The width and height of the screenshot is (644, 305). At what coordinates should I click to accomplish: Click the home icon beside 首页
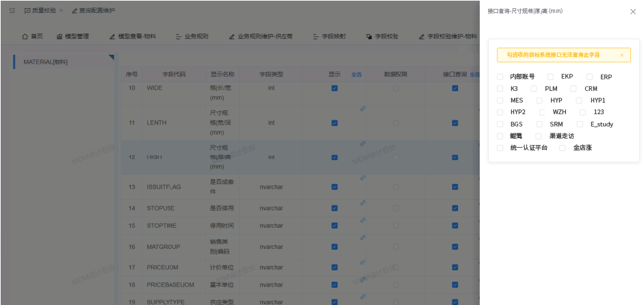click(25, 36)
